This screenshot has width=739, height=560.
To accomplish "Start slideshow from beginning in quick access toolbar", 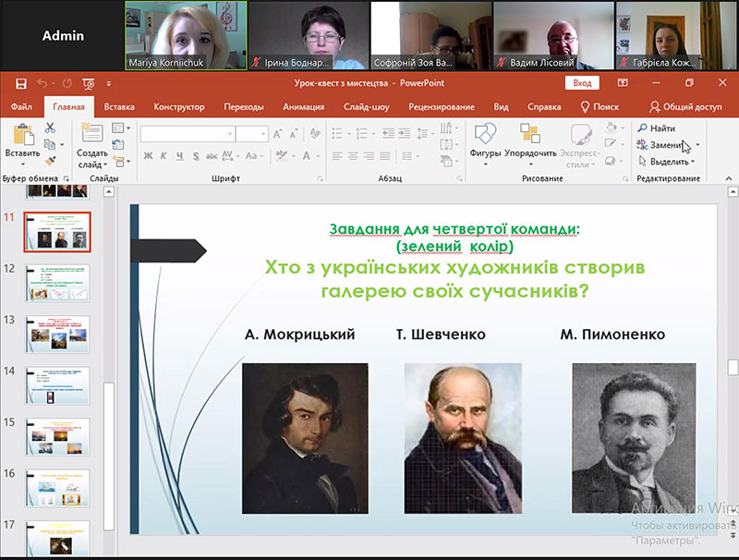I will pyautogui.click(x=89, y=84).
